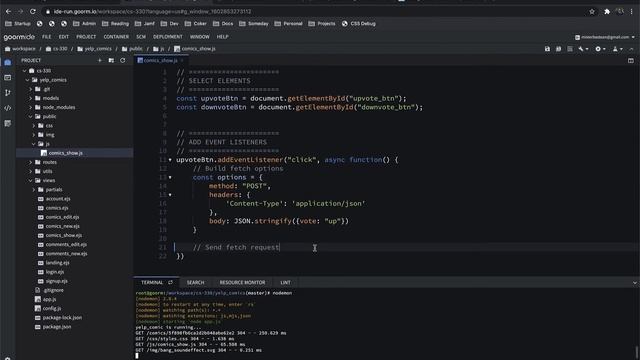Expand the models folder

click(31, 98)
